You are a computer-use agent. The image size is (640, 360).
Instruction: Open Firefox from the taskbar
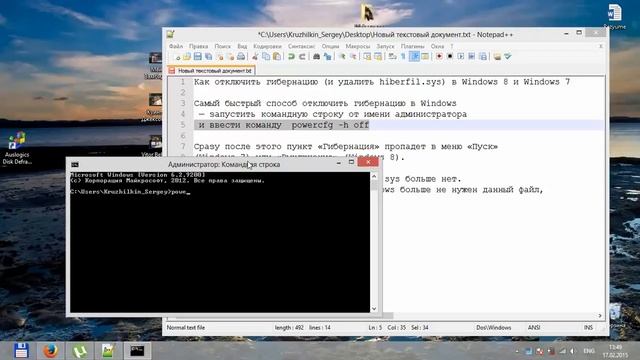[x=50, y=351]
